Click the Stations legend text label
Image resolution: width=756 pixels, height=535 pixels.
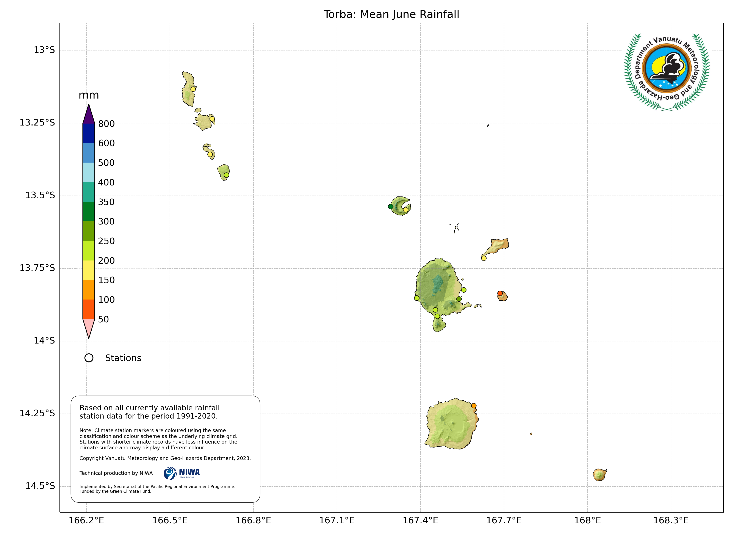tap(123, 358)
